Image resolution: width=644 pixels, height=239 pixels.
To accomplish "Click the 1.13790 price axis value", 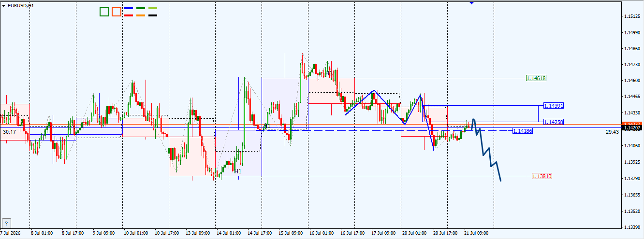I will (x=631, y=179).
